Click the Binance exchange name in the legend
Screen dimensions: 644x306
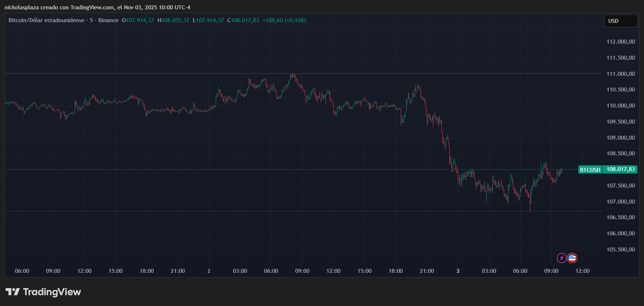(108, 20)
